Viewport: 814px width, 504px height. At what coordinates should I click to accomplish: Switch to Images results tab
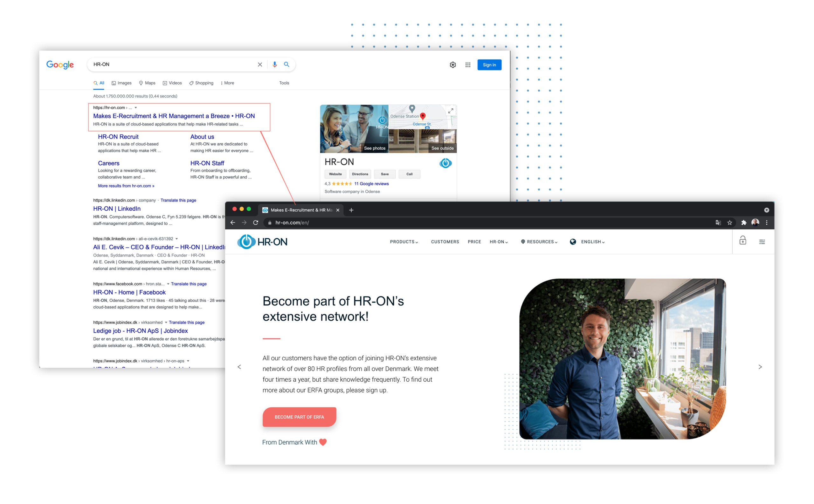[x=121, y=83]
